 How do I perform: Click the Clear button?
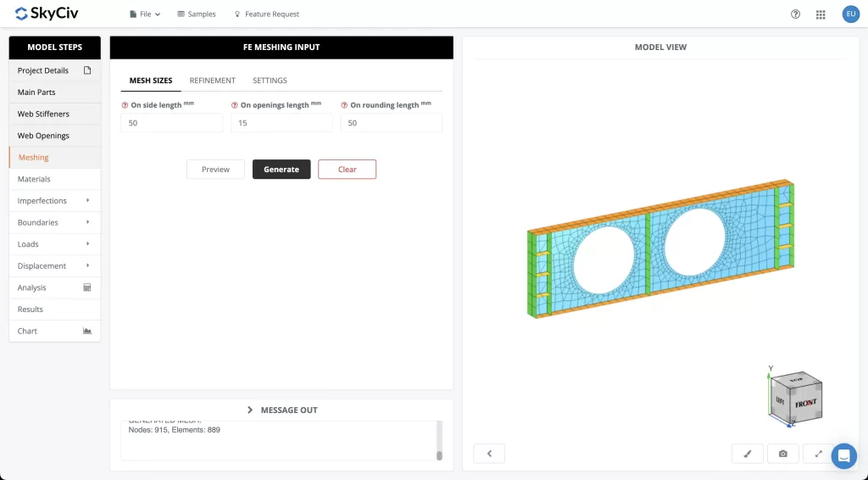(x=347, y=170)
